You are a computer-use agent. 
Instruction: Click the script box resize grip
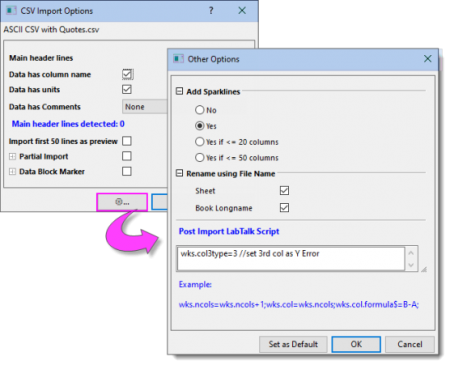pos(424,269)
